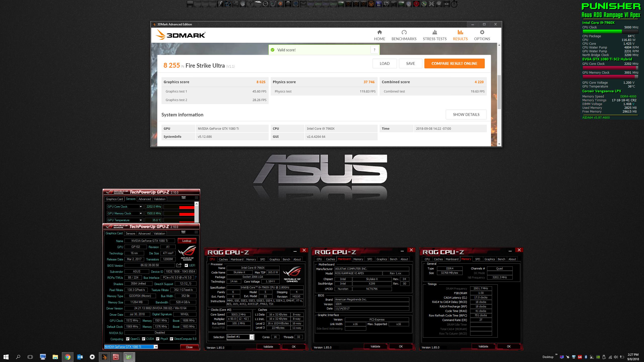Click the Bus Interface question mark icon
Screen dimensions: 644x362
click(x=195, y=278)
